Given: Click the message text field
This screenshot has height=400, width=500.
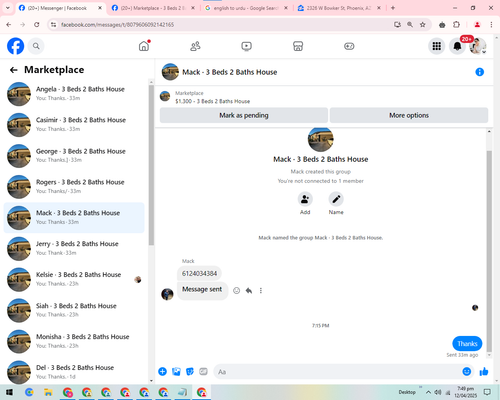Looking at the screenshot, I should click(x=337, y=371).
